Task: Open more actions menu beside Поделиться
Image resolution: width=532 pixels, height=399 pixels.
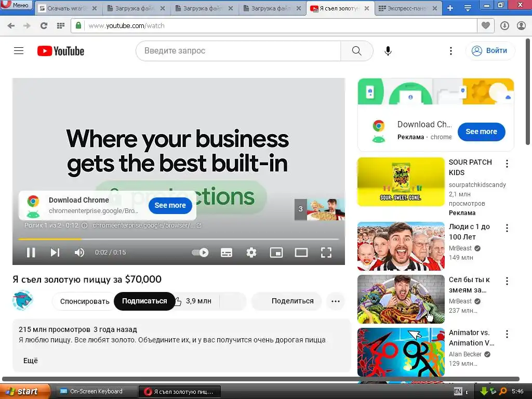Action: click(x=336, y=301)
